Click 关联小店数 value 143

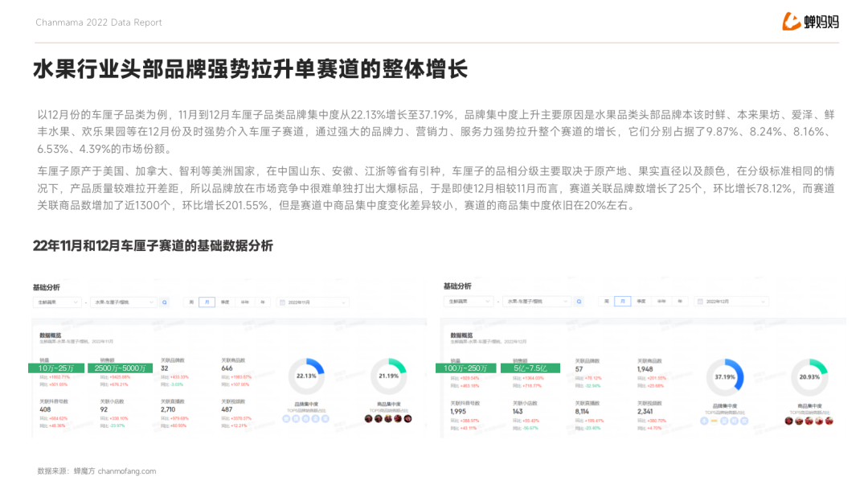pos(518,412)
